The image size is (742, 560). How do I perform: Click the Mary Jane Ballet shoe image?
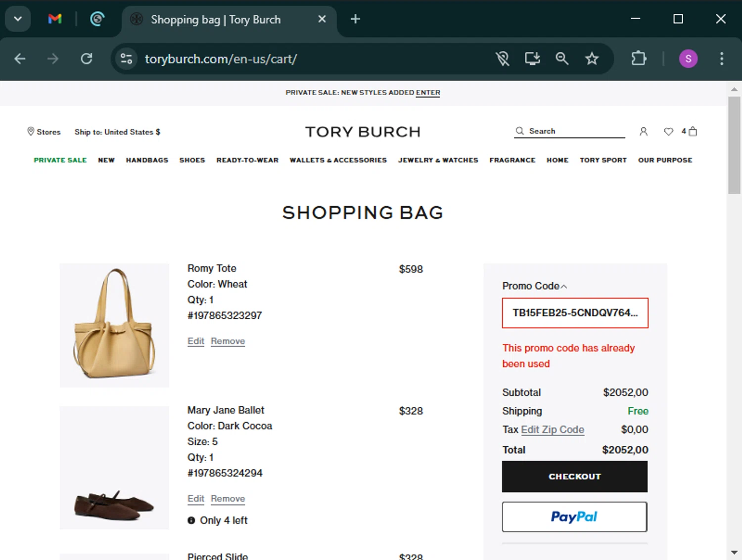coord(114,468)
